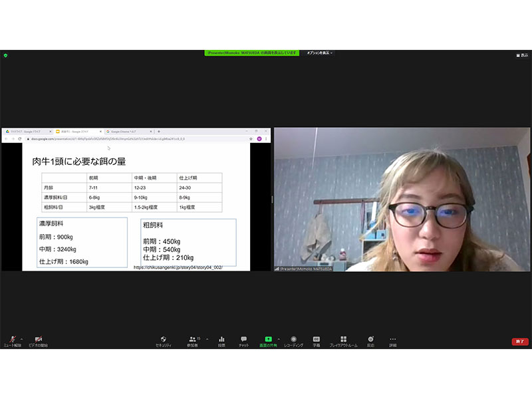Open the Chat panel
Image resolution: width=532 pixels, height=399 pixels.
coord(244,340)
